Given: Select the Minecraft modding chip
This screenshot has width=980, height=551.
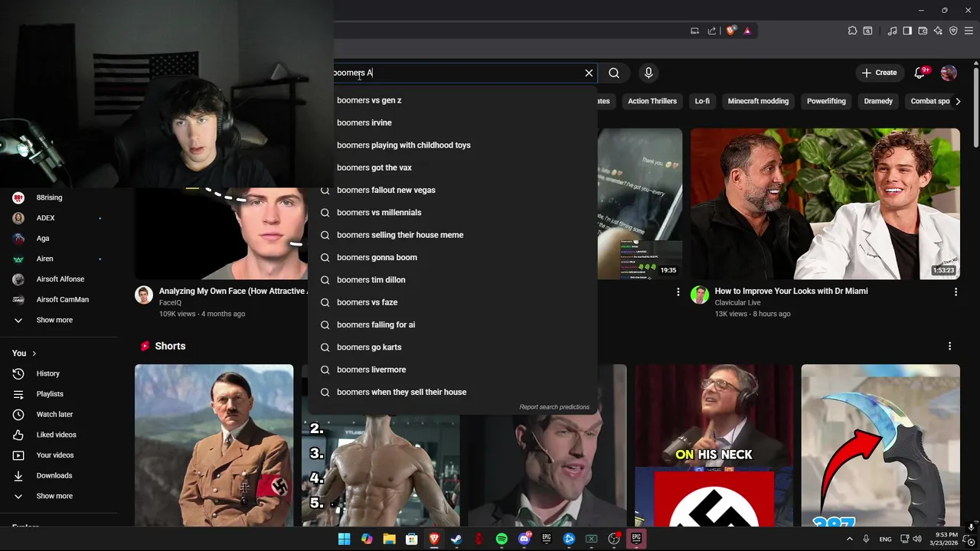Looking at the screenshot, I should pos(758,101).
